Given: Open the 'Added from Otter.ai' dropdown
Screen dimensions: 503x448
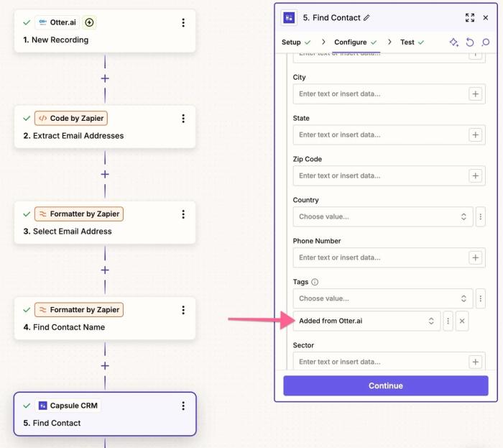Looking at the screenshot, I should 366,321.
